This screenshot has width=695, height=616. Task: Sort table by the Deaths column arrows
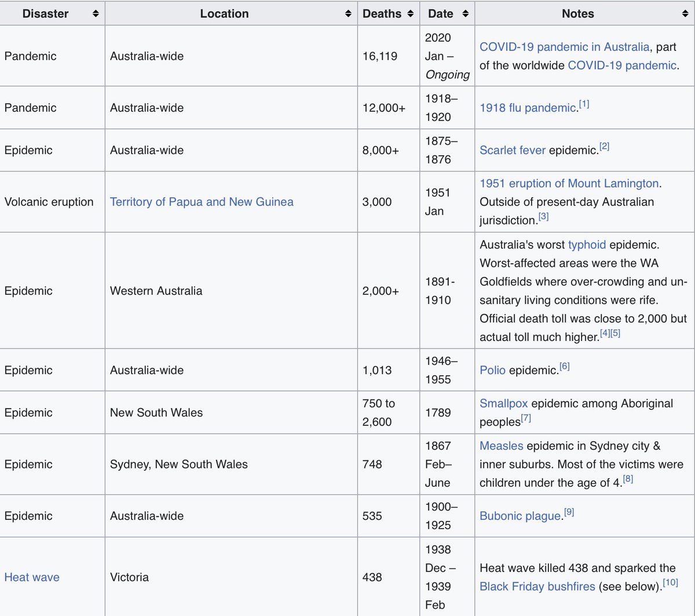pos(410,14)
